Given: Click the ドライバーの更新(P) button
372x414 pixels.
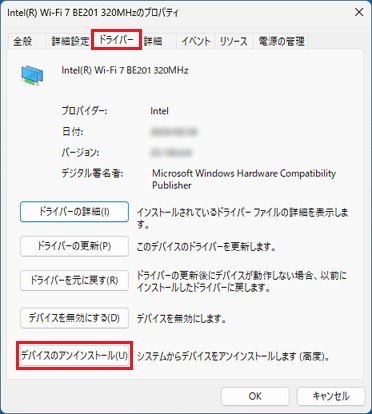Looking at the screenshot, I should point(74,246).
